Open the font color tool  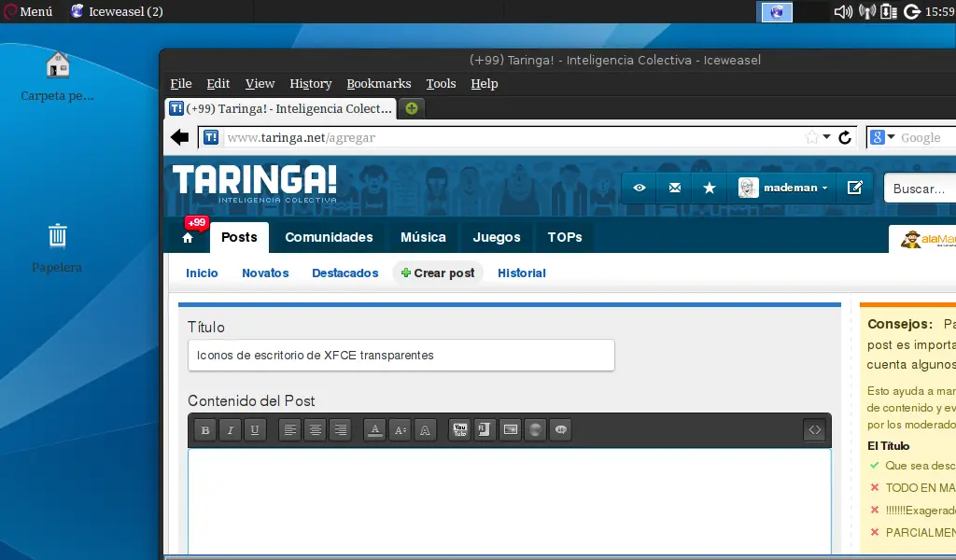pyautogui.click(x=375, y=430)
